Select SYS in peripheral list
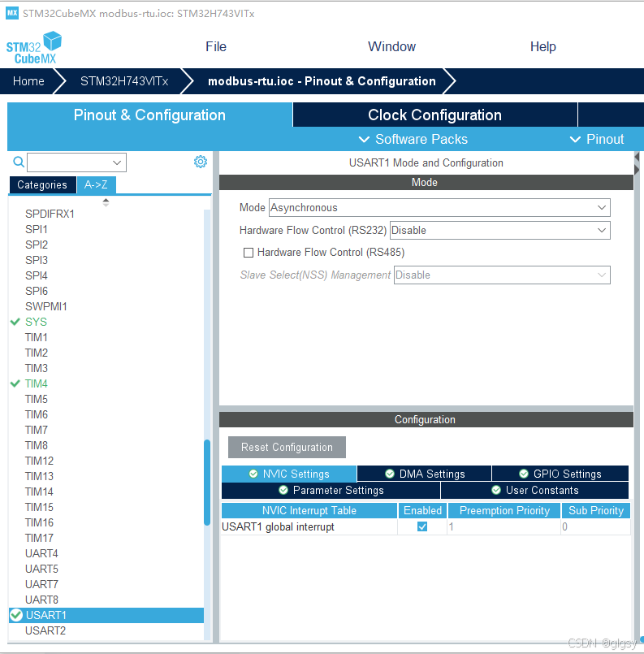This screenshot has height=654, width=644. coord(36,322)
